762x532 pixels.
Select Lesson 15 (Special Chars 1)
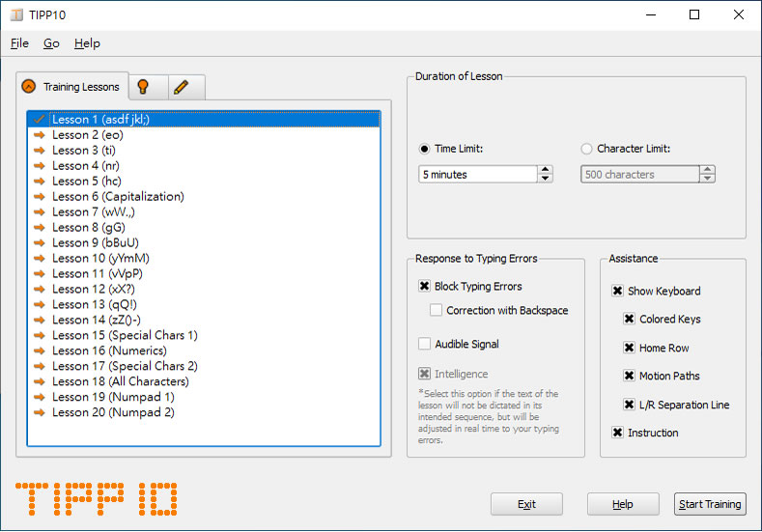(204, 335)
